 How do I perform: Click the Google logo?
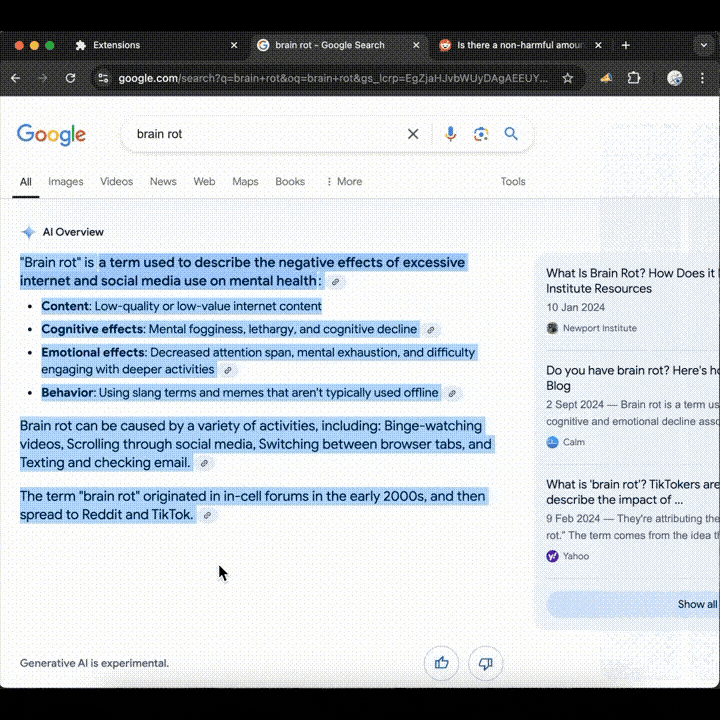pyautogui.click(x=51, y=135)
